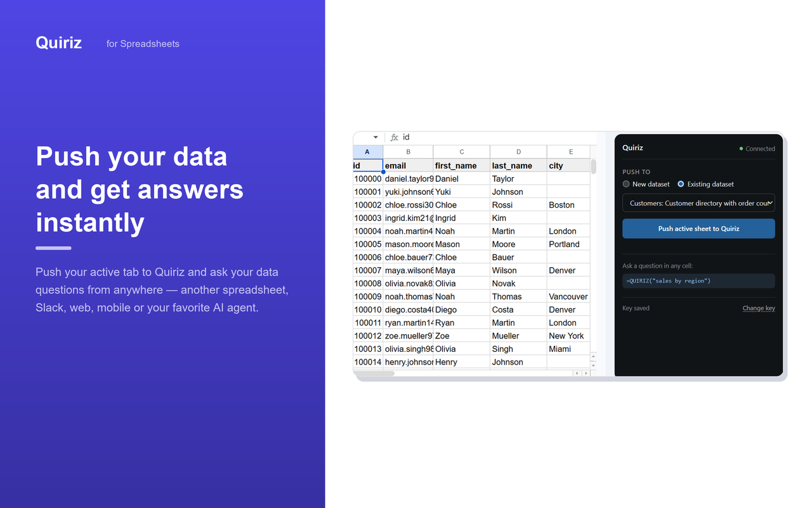Select column D header
The image size is (812, 508).
coord(518,152)
